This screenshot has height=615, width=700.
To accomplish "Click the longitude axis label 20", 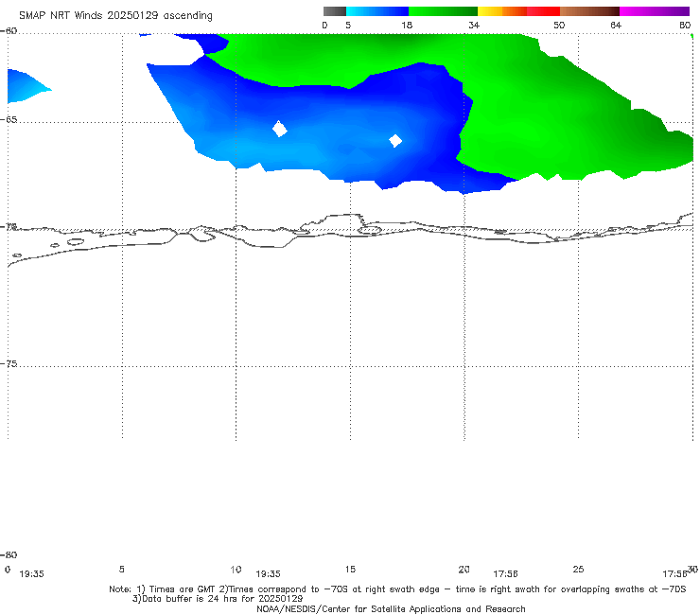I will [x=464, y=569].
